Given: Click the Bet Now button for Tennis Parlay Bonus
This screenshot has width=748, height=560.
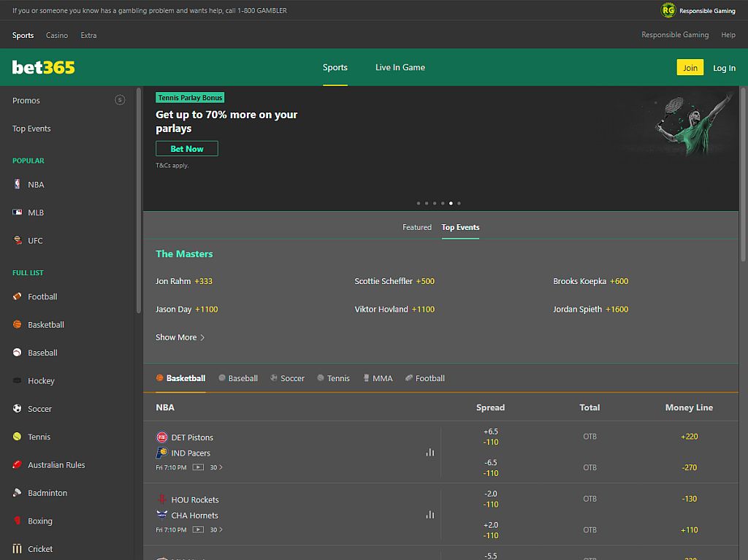Looking at the screenshot, I should click(186, 148).
